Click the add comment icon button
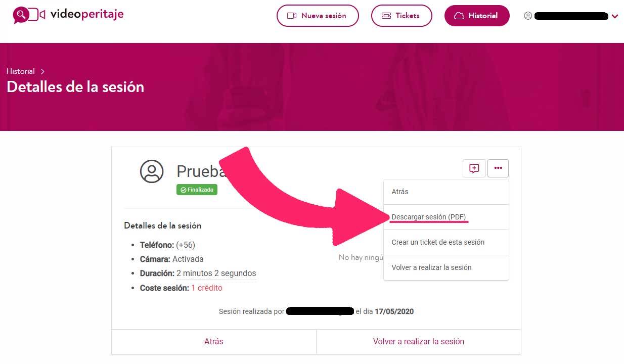Screen dimensions: 624x364 pyautogui.click(x=474, y=168)
